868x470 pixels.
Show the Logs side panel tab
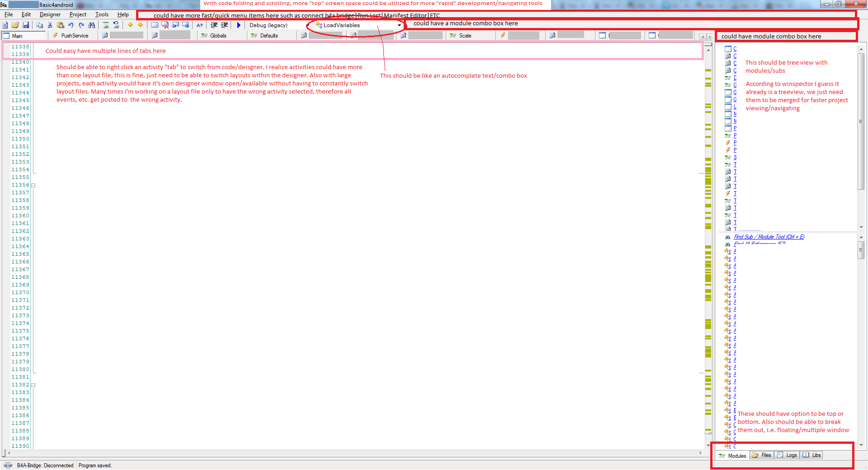click(x=787, y=456)
